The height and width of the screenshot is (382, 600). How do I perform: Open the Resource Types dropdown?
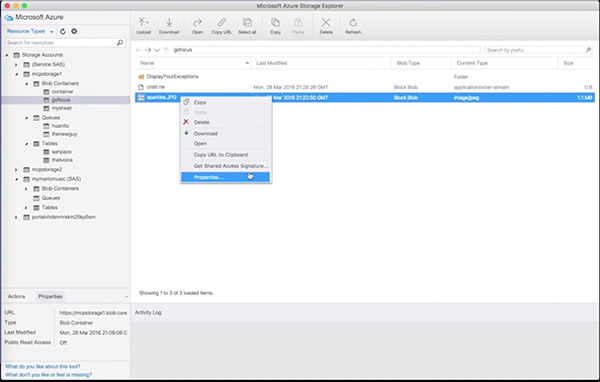coord(30,31)
